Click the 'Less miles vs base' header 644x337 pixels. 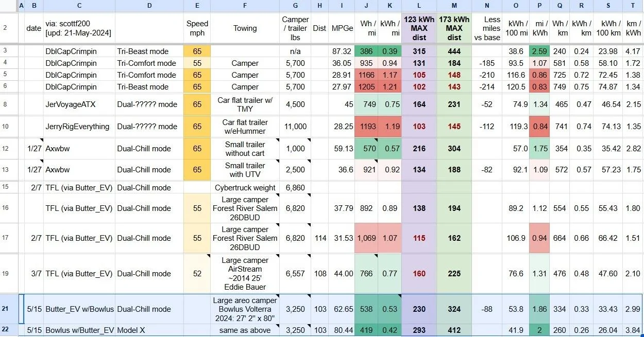point(487,28)
